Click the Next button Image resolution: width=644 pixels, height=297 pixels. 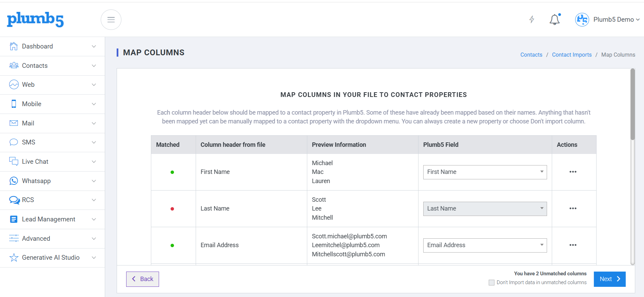pyautogui.click(x=609, y=279)
